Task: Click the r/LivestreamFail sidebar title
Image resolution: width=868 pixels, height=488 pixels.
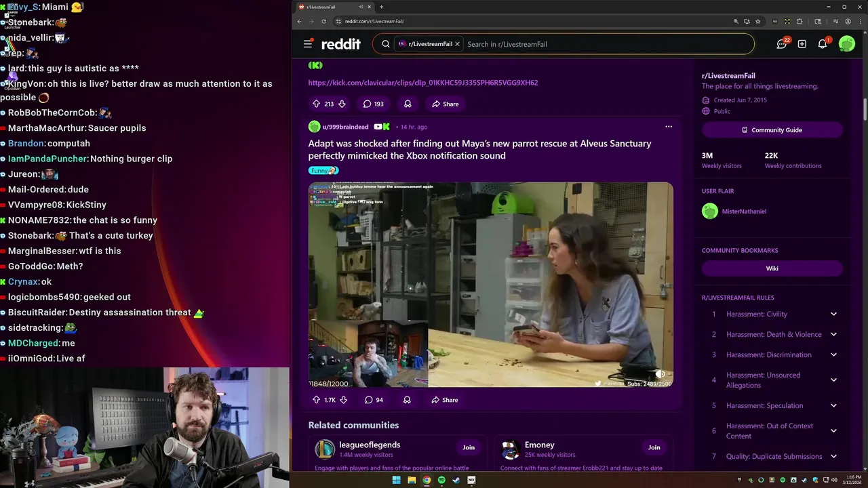Action: click(x=728, y=76)
